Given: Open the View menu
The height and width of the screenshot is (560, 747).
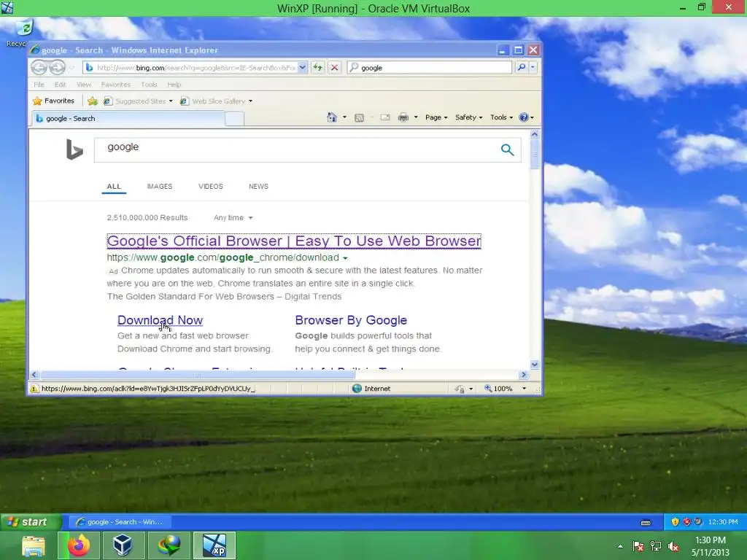Looking at the screenshot, I should click(x=84, y=85).
